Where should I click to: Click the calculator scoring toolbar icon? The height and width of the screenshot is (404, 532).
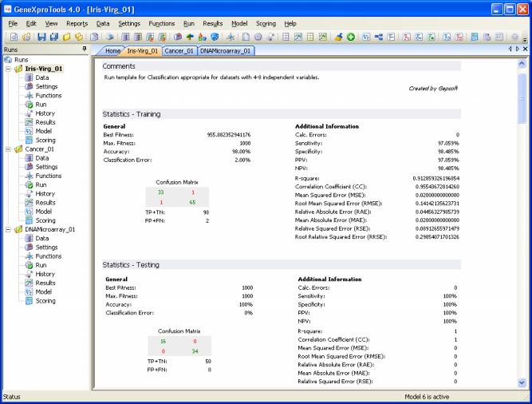tap(475, 37)
